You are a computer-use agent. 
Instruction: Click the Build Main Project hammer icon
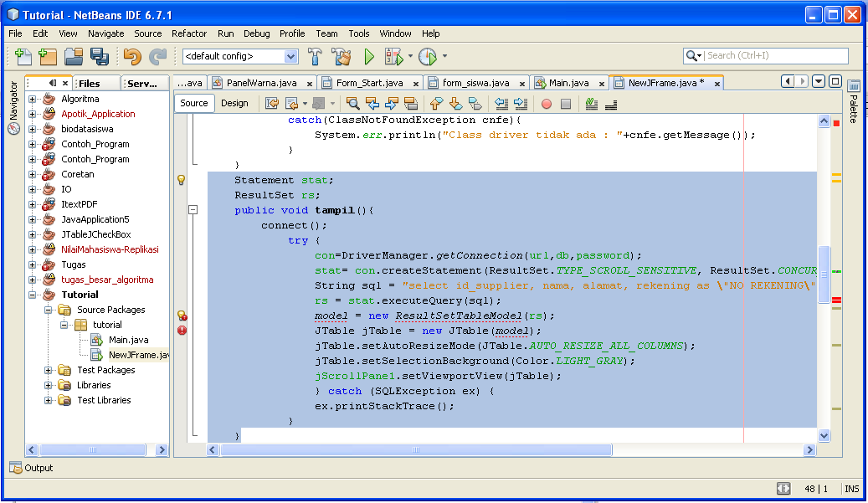tap(315, 56)
